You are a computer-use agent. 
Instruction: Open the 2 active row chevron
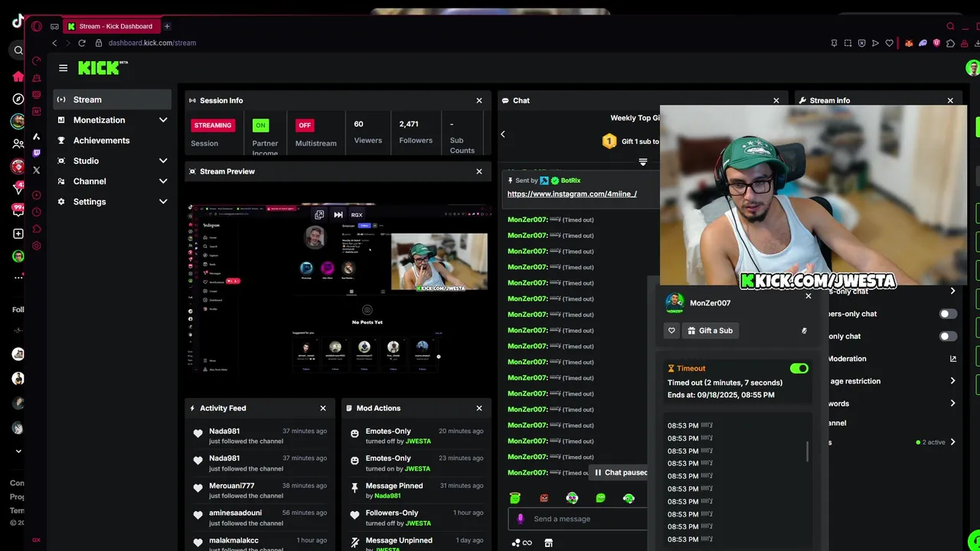coord(952,442)
